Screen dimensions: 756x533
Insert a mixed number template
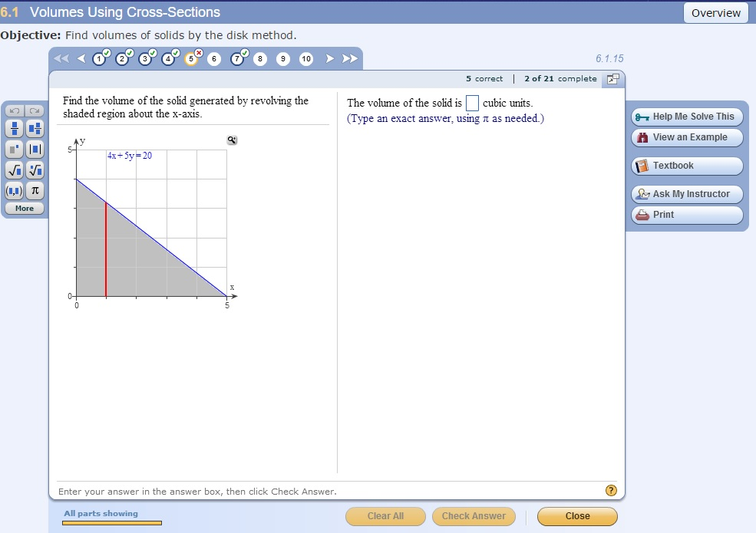(35, 129)
